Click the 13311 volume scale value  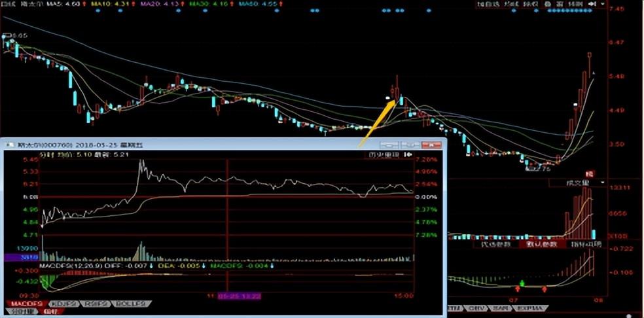pos(620,188)
